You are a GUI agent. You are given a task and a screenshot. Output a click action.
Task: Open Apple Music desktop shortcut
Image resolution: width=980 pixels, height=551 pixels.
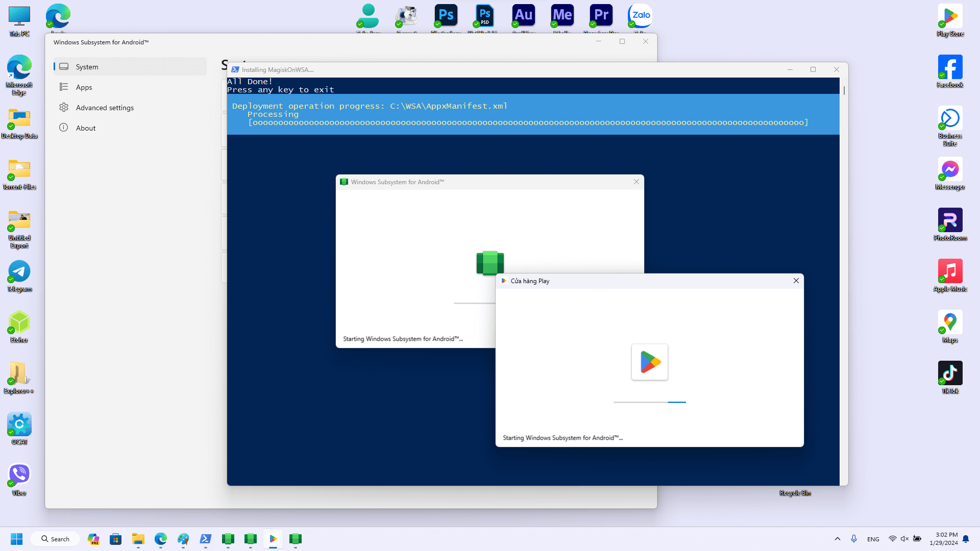click(x=950, y=275)
